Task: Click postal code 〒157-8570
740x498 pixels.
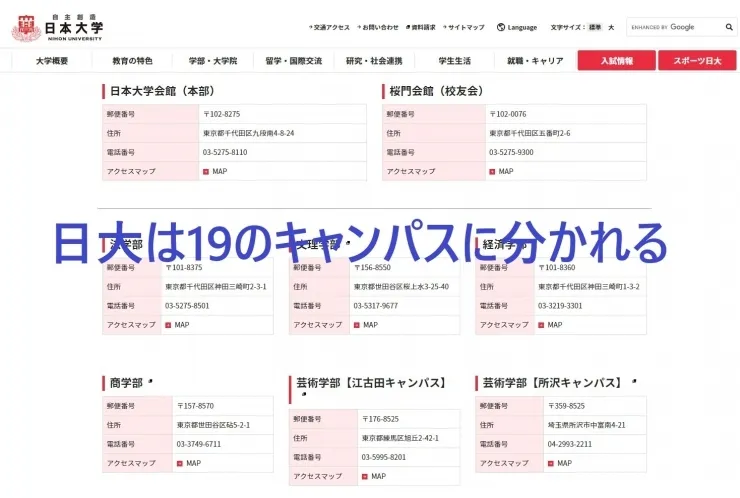Action: pos(195,406)
